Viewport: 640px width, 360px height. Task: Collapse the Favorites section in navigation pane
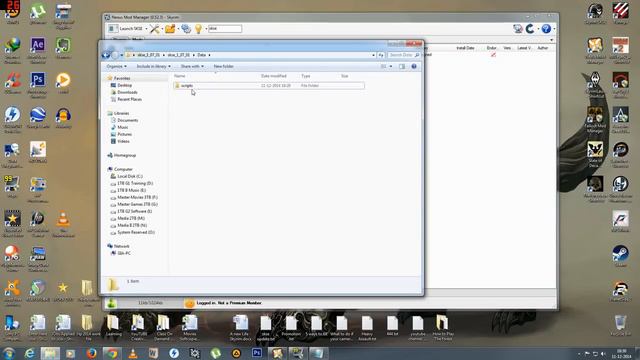click(x=118, y=78)
